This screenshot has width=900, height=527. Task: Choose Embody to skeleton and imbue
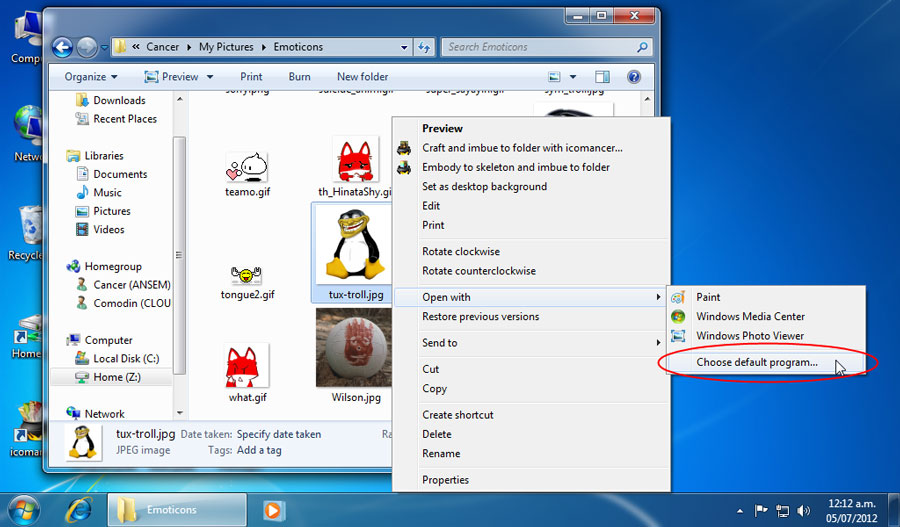tap(516, 167)
